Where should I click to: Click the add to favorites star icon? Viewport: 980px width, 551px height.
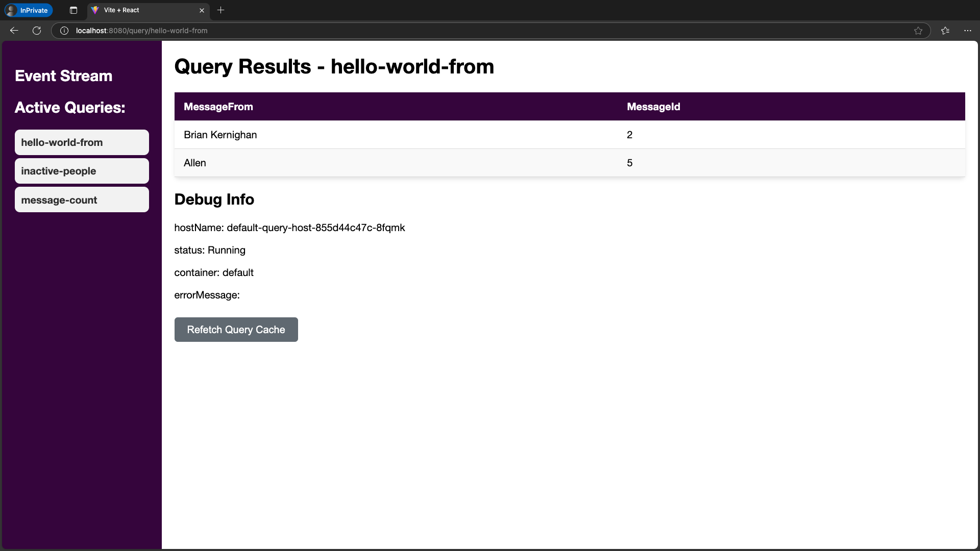coord(918,31)
